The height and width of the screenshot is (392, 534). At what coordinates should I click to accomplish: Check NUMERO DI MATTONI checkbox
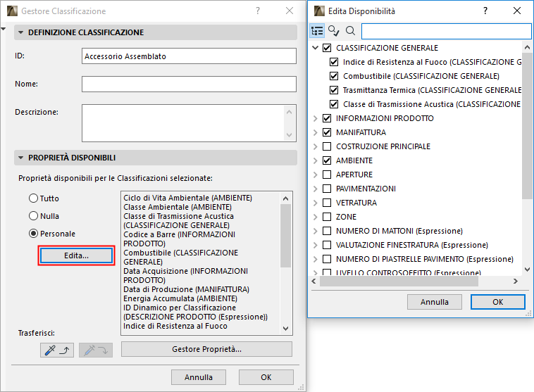click(327, 231)
